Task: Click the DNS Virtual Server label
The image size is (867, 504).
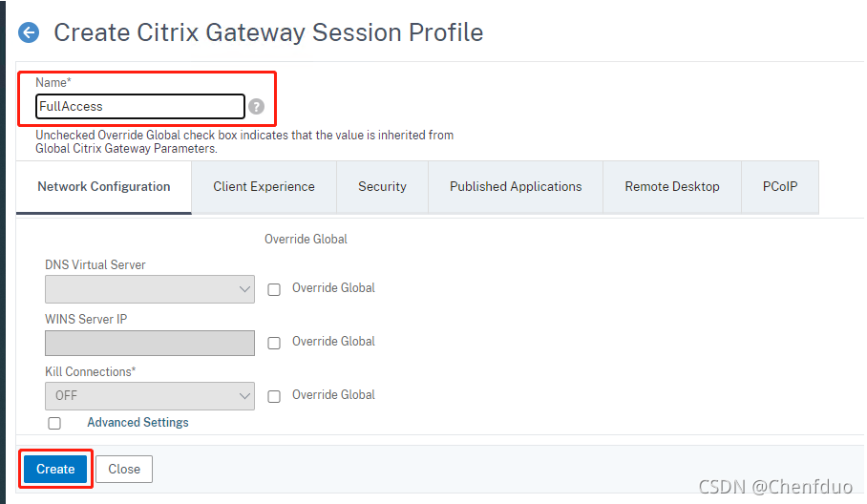Action: 95,264
